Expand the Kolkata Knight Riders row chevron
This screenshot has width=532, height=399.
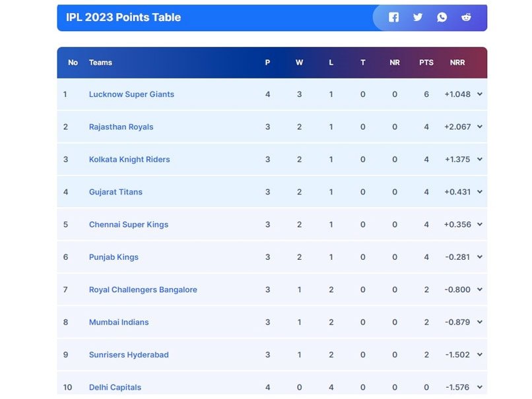click(x=480, y=160)
